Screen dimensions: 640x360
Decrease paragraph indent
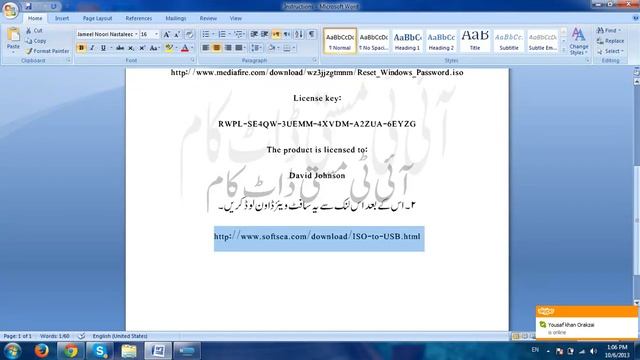coord(254,34)
